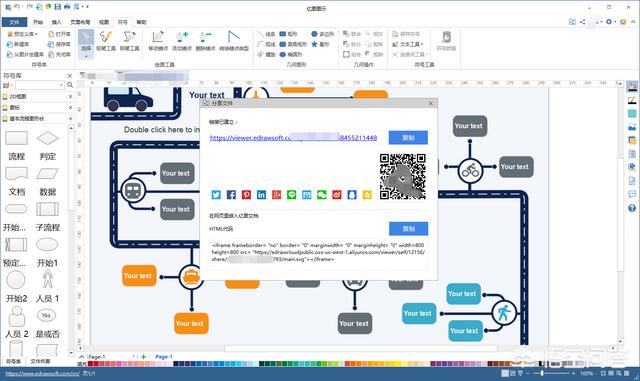Screen dimensions: 640x381
Task: Select the ellipse (椭圆形) shape tool
Action: pyautogui.click(x=291, y=54)
